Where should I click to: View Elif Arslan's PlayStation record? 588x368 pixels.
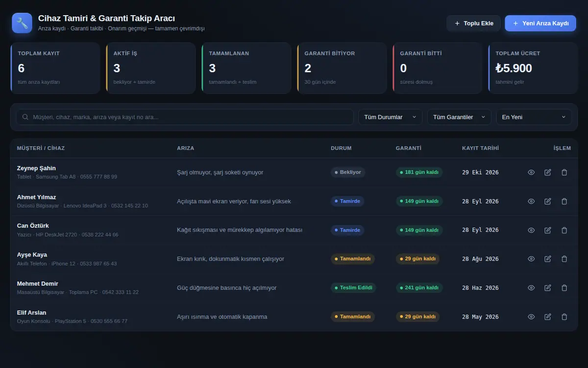(x=531, y=316)
